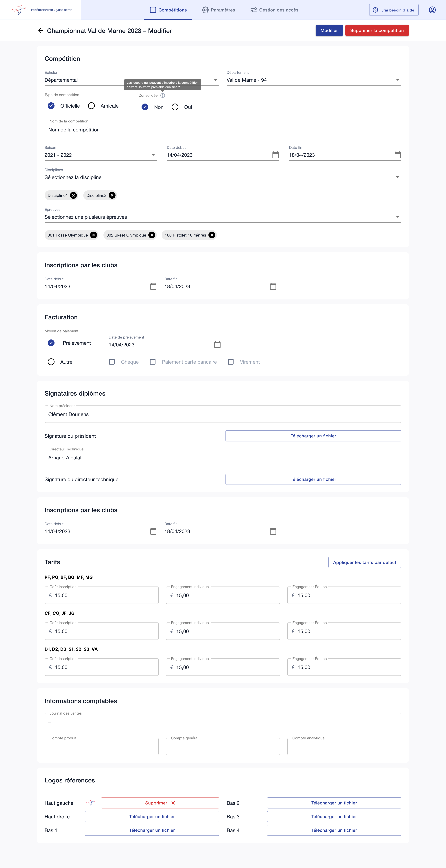
Task: Open the J'ai besoin d'aide button
Action: click(394, 10)
